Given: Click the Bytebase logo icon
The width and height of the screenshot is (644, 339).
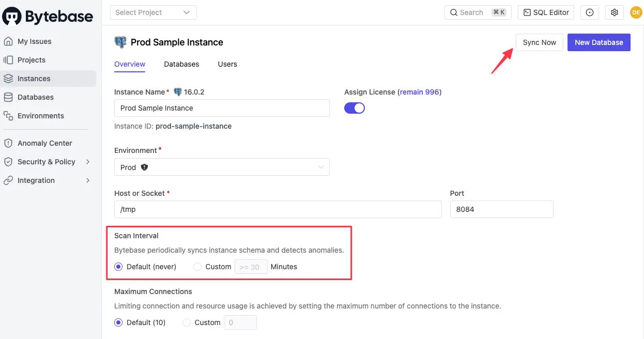Looking at the screenshot, I should coord(12,16).
